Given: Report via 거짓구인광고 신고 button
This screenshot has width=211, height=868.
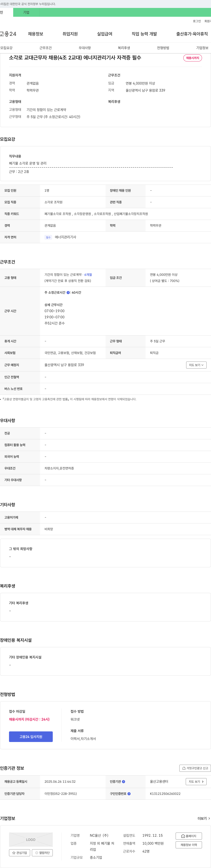Looking at the screenshot, I should tap(195, 768).
